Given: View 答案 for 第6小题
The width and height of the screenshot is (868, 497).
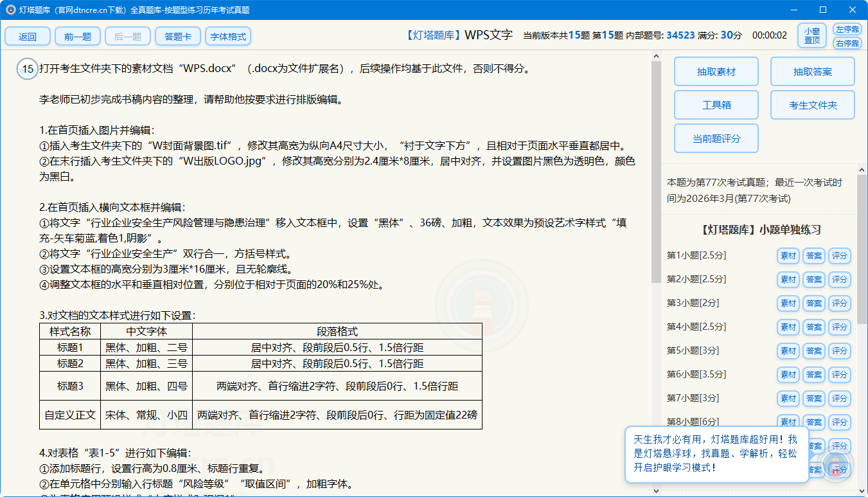Looking at the screenshot, I should pos(814,375).
